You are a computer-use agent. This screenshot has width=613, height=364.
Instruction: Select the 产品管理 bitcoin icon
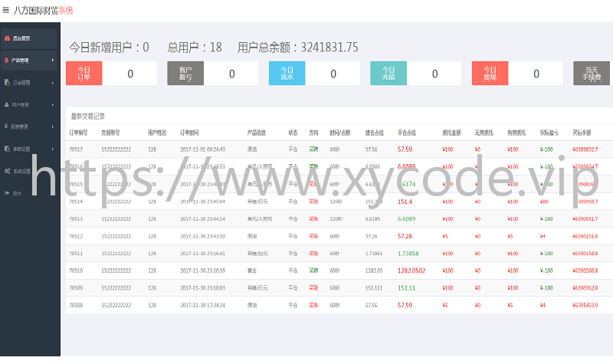7,61
